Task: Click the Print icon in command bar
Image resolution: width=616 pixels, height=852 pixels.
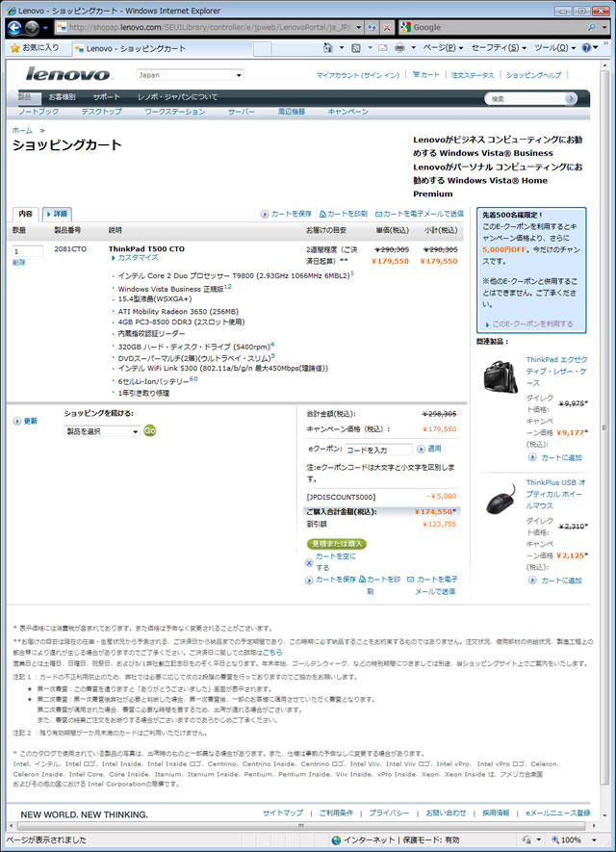Action: click(x=399, y=48)
